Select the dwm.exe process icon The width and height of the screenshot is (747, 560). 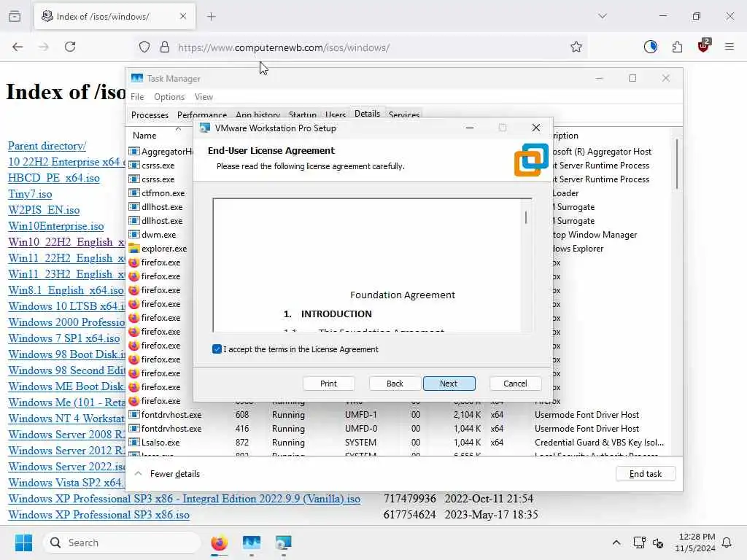(x=134, y=235)
